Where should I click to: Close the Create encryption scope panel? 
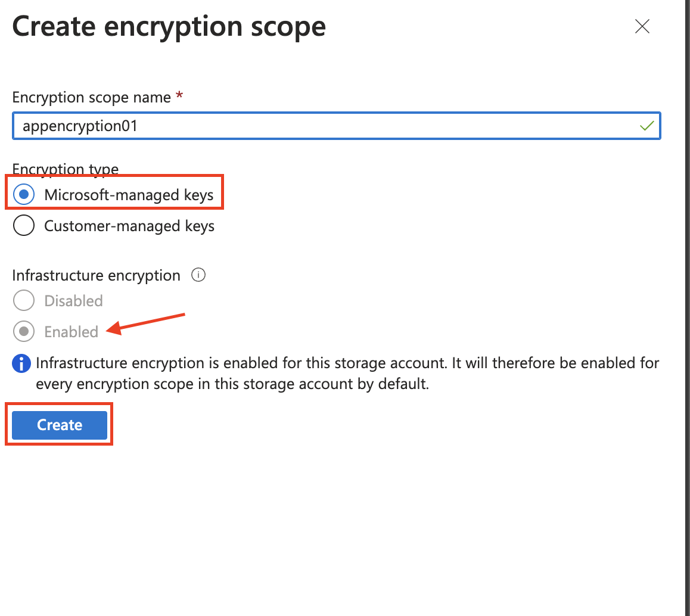click(x=642, y=26)
